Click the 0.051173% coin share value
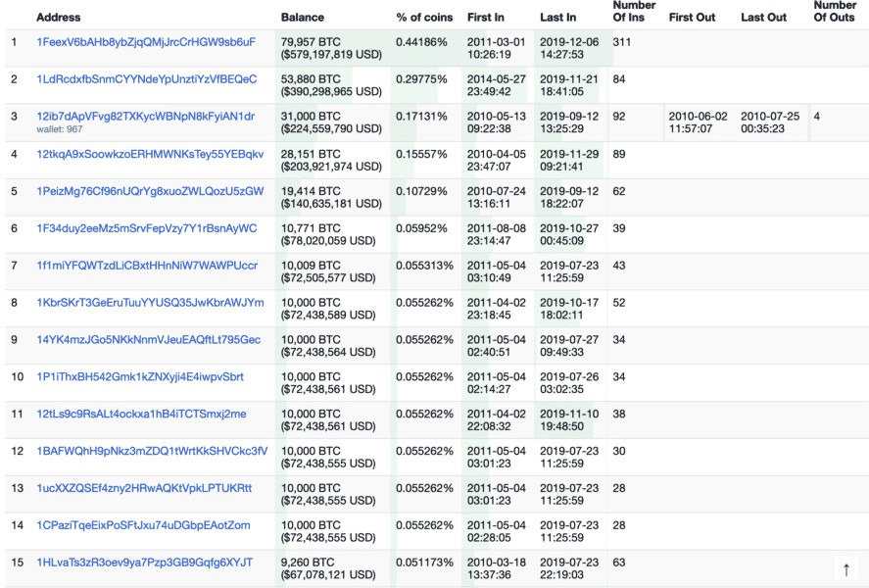Image resolution: width=869 pixels, height=588 pixels. pyautogui.click(x=424, y=563)
